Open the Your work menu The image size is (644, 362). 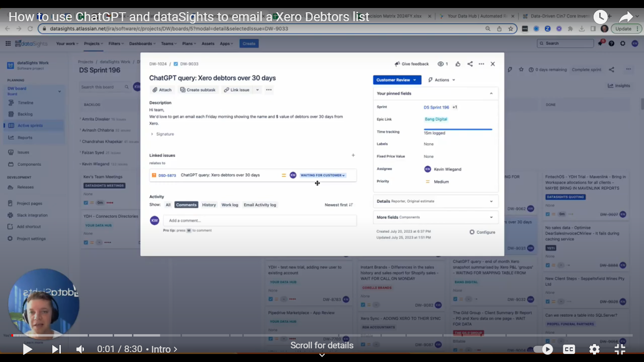point(67,44)
